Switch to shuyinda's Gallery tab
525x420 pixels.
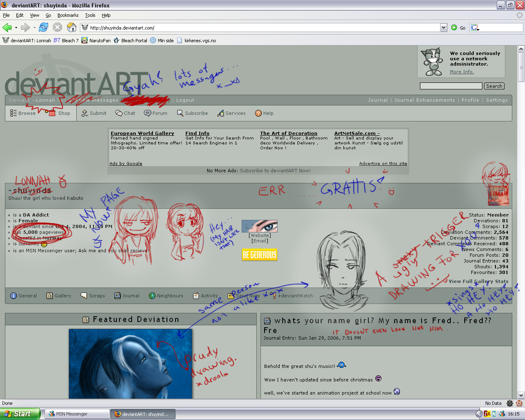[59, 295]
